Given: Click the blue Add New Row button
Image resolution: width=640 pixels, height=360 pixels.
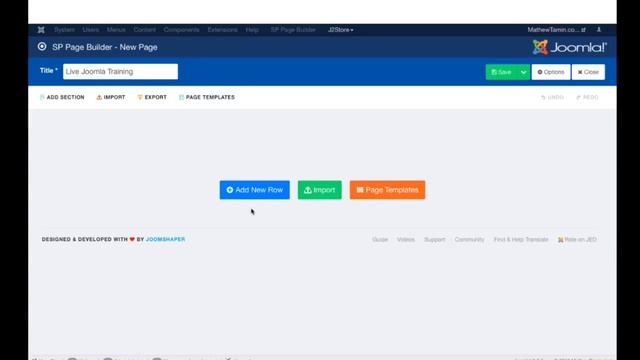Looking at the screenshot, I should (x=255, y=190).
